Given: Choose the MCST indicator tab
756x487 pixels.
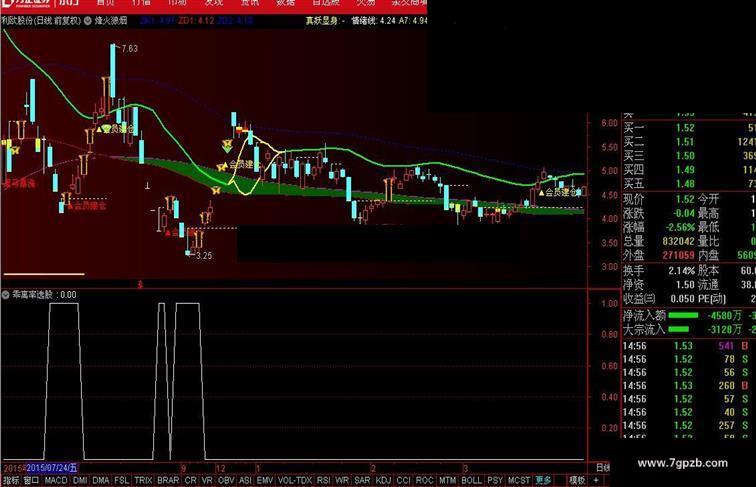Looking at the screenshot, I should [519, 480].
